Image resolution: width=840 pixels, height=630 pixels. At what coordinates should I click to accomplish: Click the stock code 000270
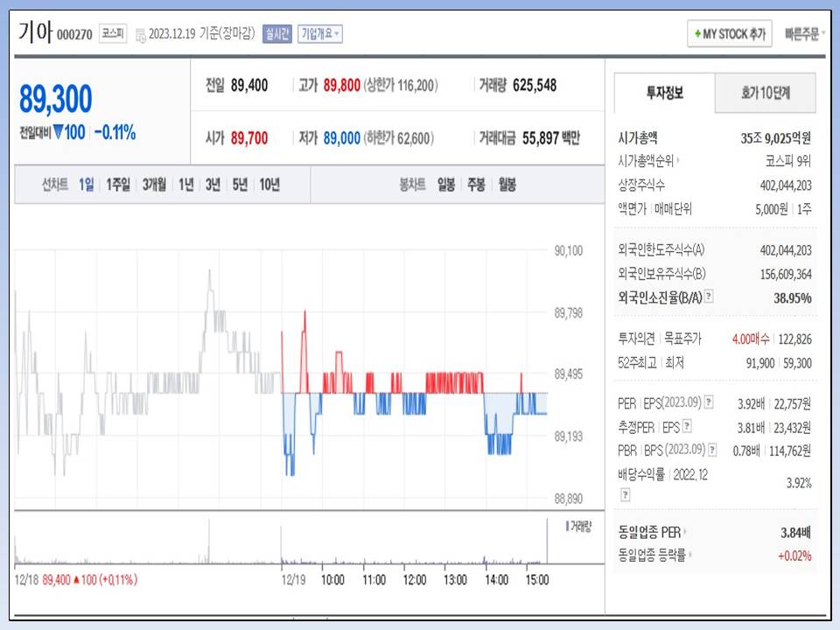pos(74,35)
